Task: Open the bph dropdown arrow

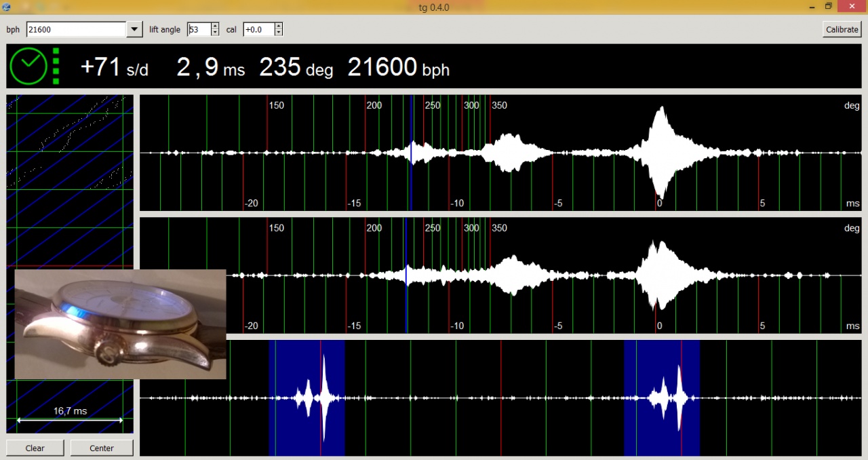Action: [134, 29]
